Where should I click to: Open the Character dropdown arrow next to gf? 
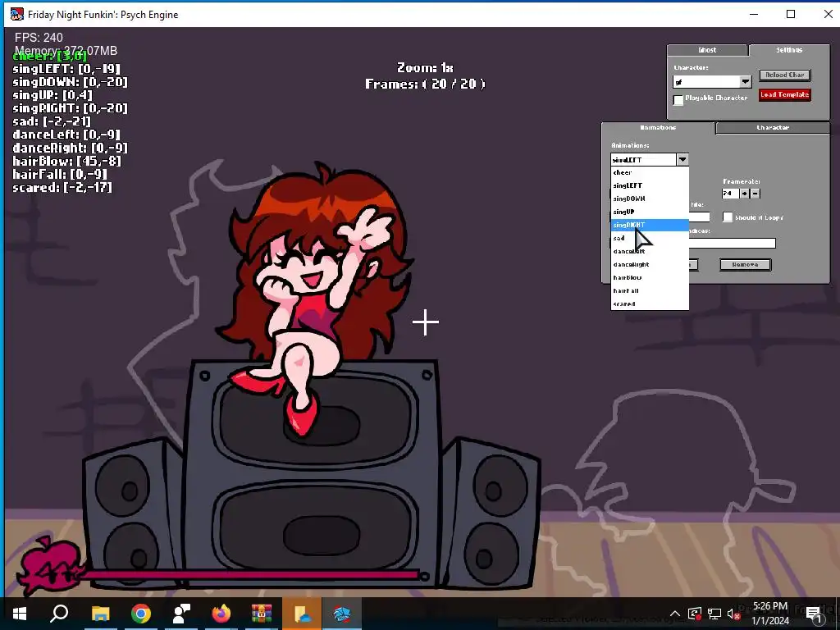coord(746,81)
